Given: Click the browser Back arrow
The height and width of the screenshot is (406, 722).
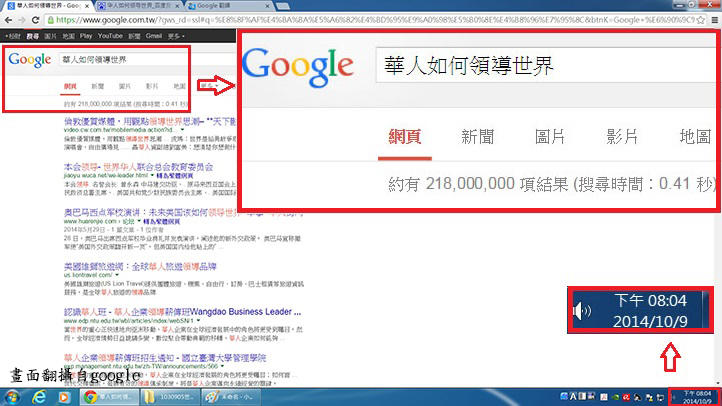Looking at the screenshot, I should click(x=8, y=20).
